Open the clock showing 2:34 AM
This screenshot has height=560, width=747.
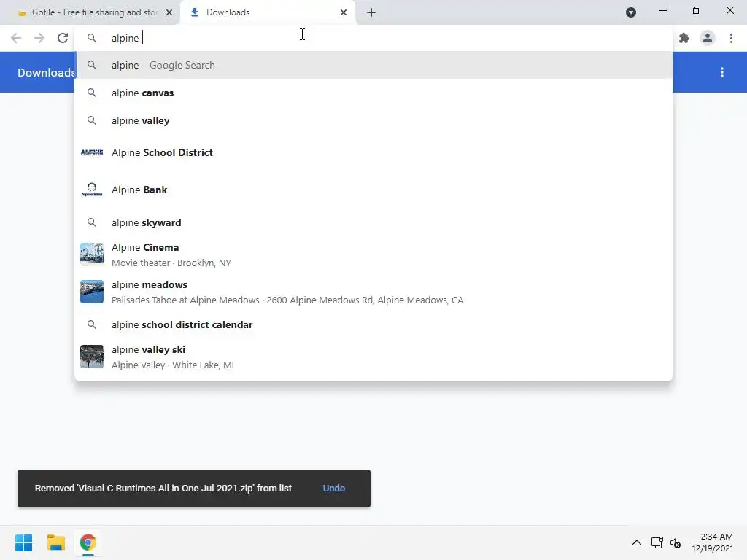tap(713, 542)
